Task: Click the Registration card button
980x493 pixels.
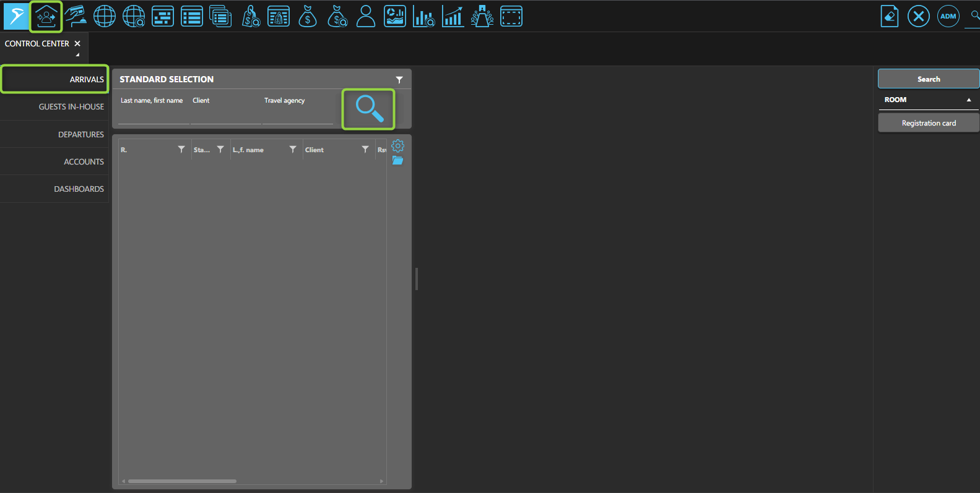Action: pyautogui.click(x=929, y=123)
